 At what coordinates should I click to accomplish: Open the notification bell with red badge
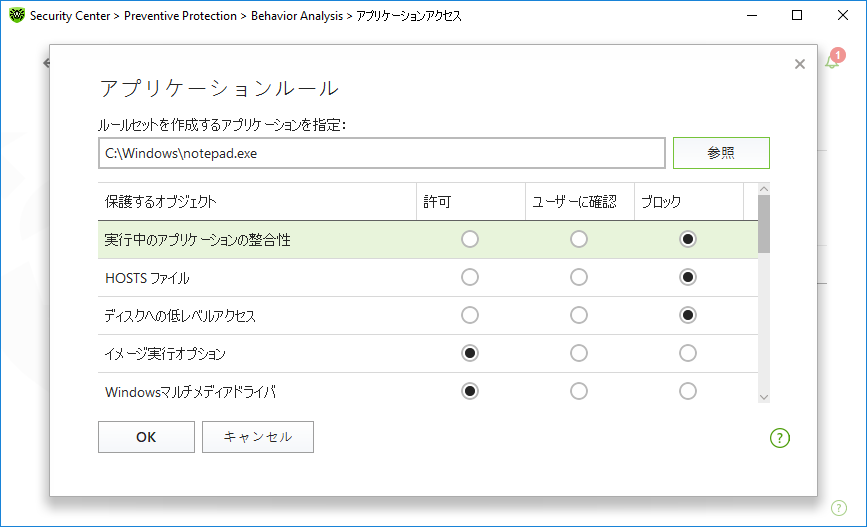(833, 60)
